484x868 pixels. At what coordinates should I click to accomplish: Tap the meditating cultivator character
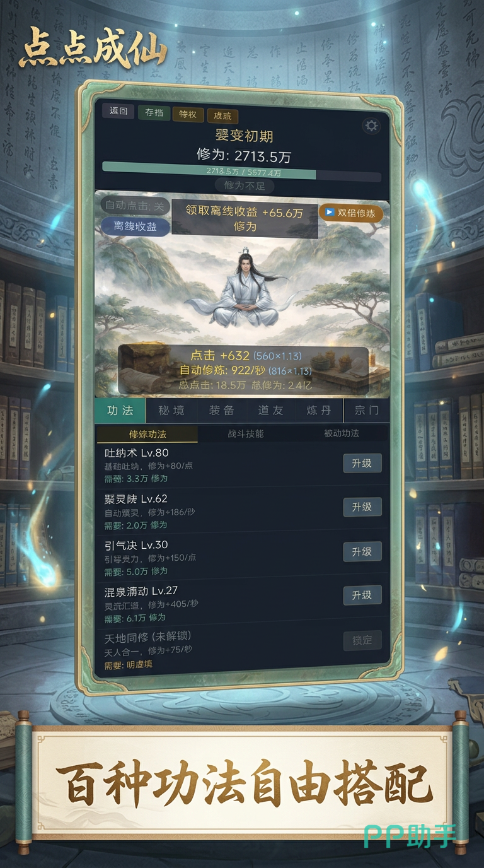click(244, 290)
